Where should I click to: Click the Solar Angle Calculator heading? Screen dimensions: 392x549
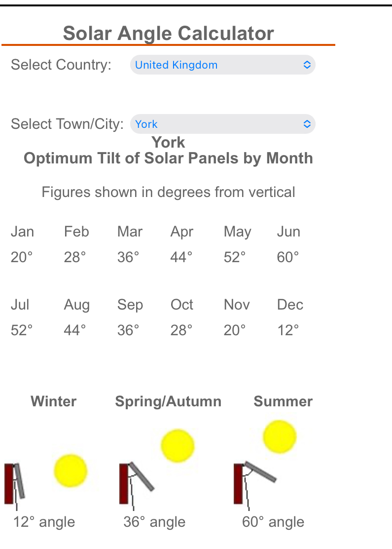click(x=168, y=34)
